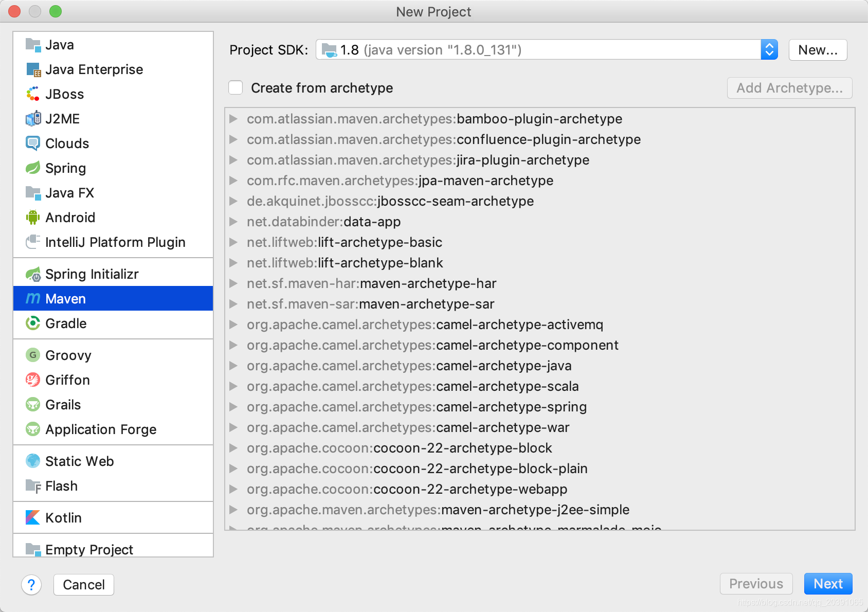Click the Java FX folder icon

coord(33,193)
